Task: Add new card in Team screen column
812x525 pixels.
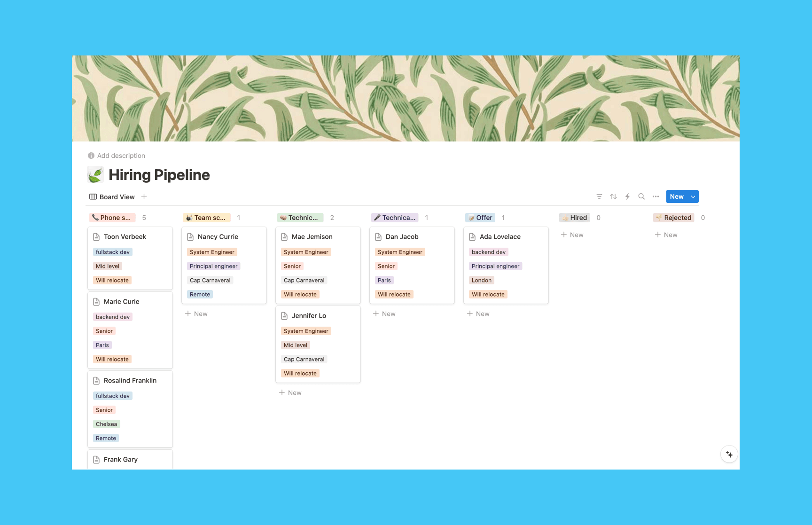Action: click(196, 313)
